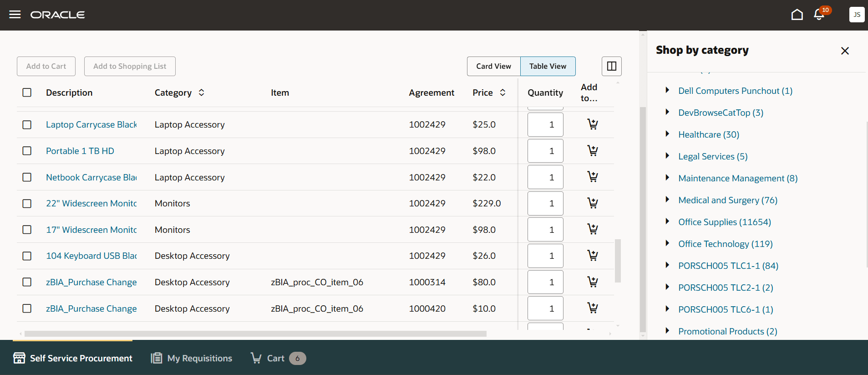This screenshot has height=375, width=868.
Task: Add 104 Keyboard USB to cart
Action: [x=593, y=256]
